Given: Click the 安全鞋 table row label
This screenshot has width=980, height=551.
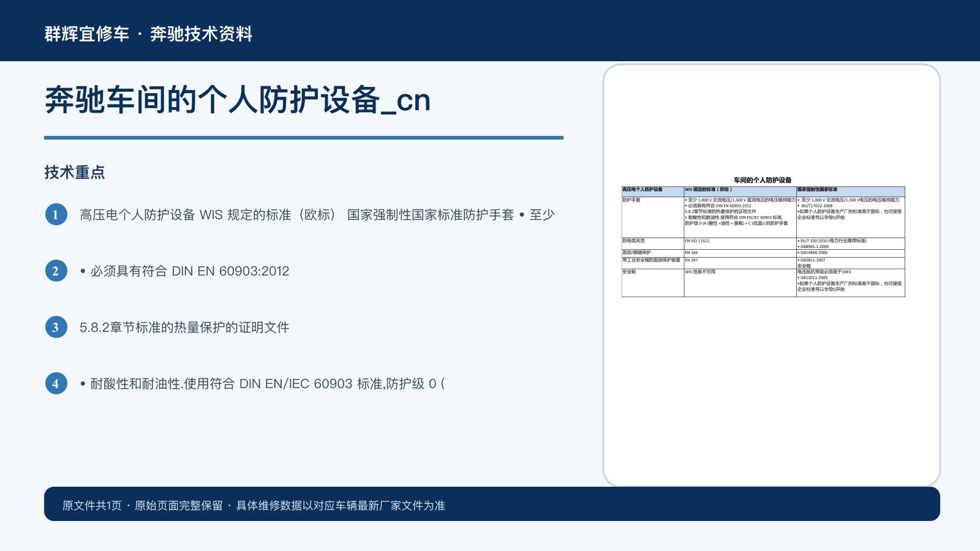Looking at the screenshot, I should [629, 272].
